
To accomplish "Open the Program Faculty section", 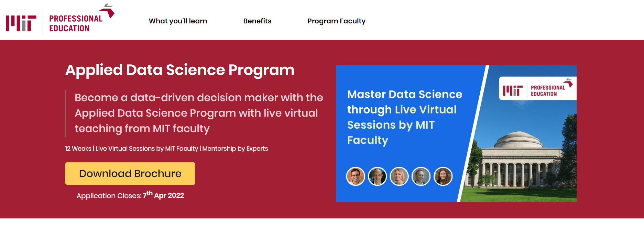I will pyautogui.click(x=336, y=21).
